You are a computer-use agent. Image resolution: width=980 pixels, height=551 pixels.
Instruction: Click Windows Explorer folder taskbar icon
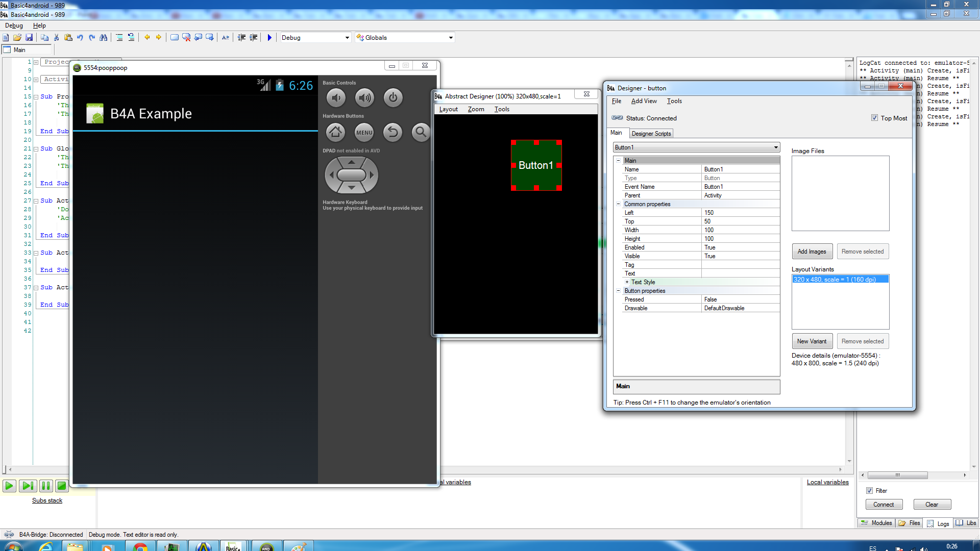75,546
